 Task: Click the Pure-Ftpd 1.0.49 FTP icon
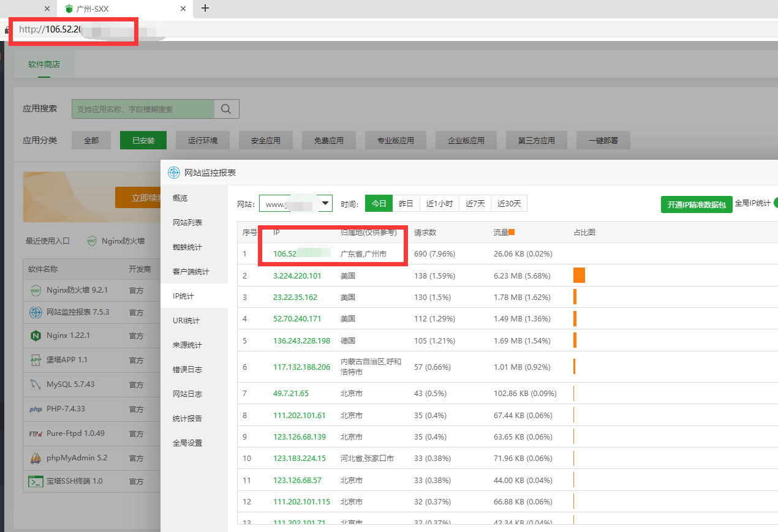(36, 433)
